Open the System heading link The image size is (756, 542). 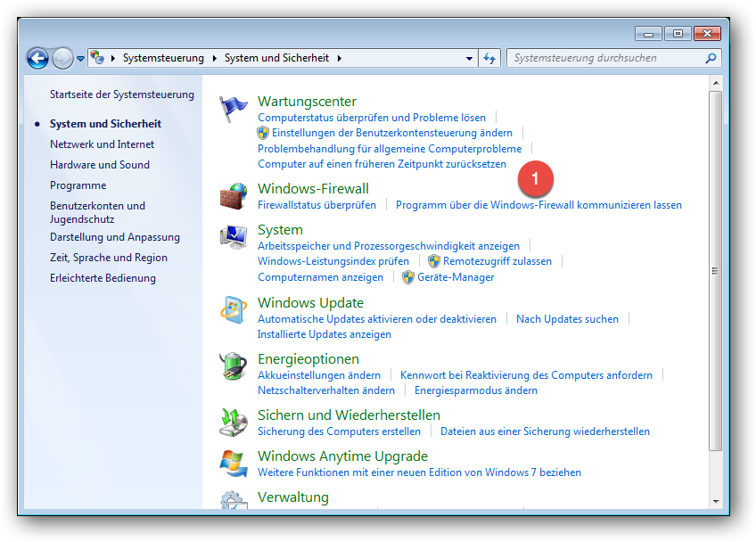(x=280, y=229)
